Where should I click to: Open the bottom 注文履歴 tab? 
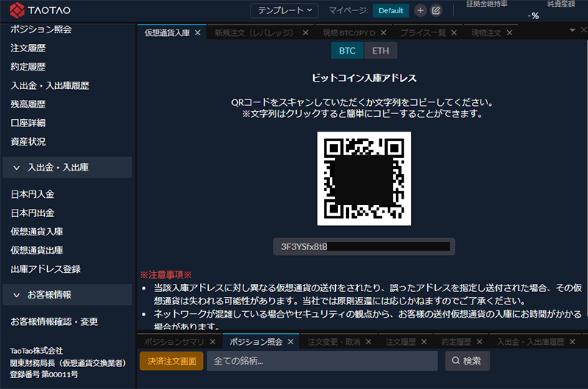tap(401, 342)
